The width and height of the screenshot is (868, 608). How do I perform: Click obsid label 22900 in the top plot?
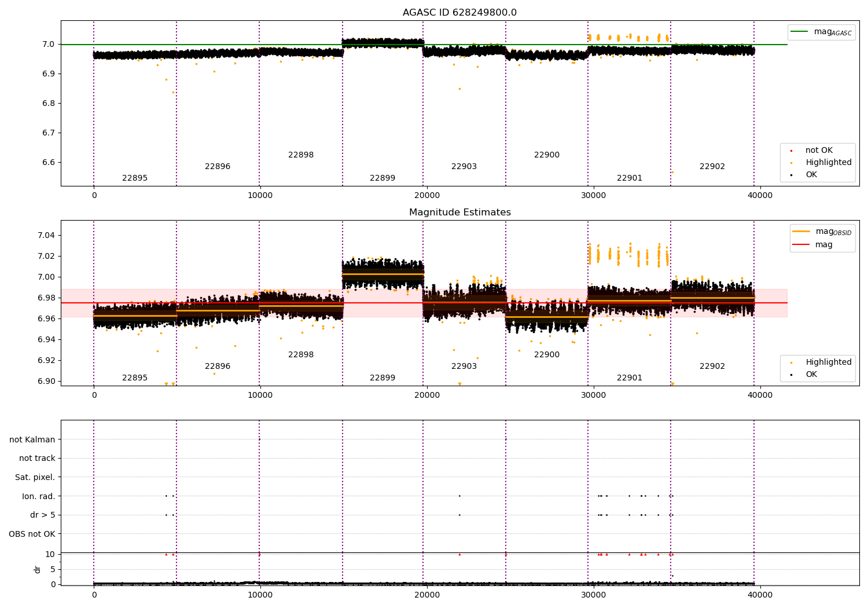click(547, 155)
